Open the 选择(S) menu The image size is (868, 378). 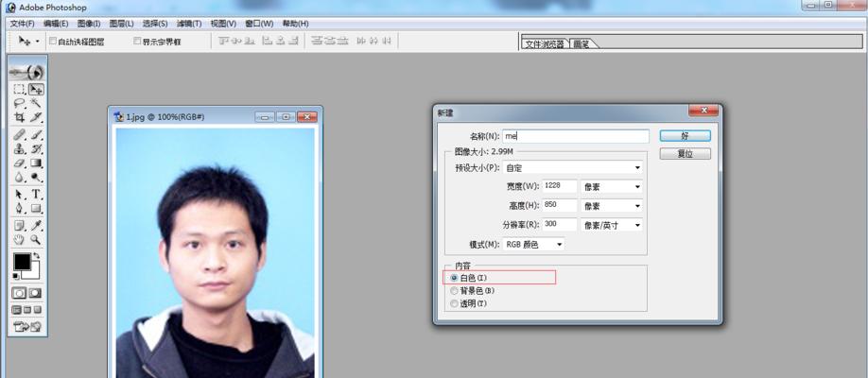tap(155, 24)
